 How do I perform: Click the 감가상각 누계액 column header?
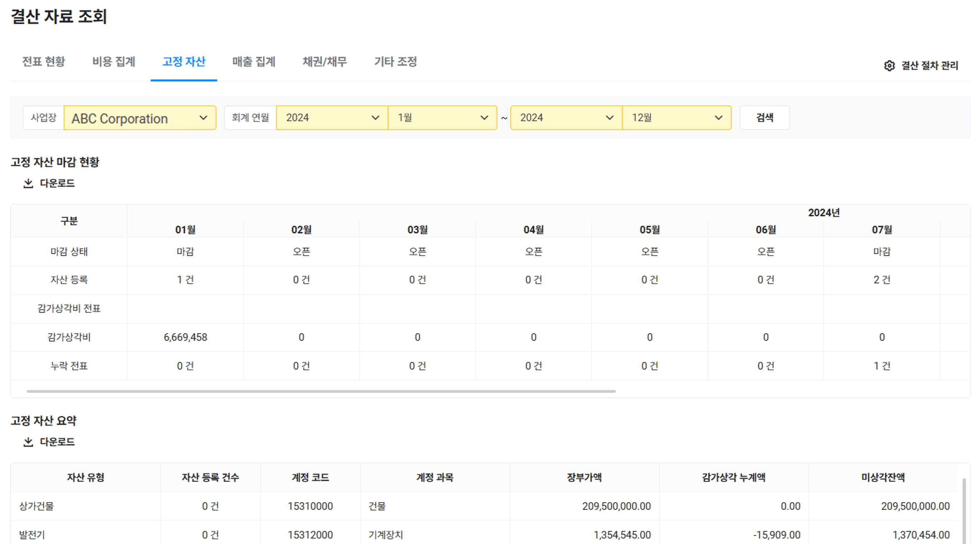733,477
